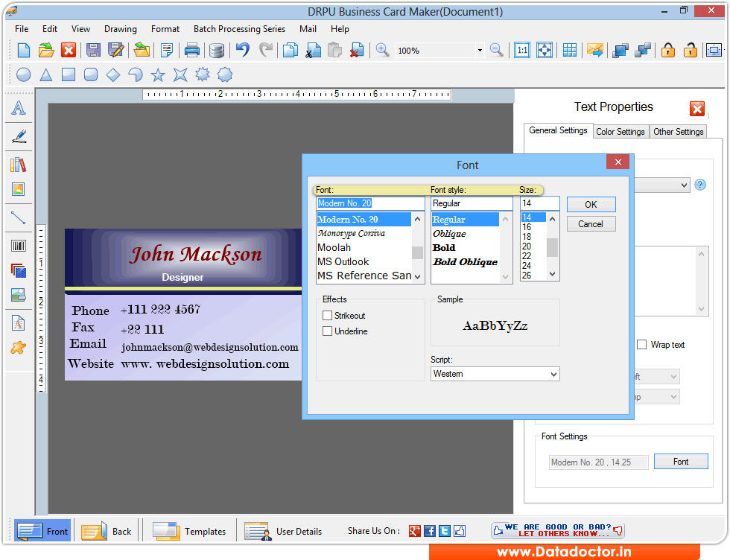Select the pencil signature tool in sidebar
Image resolution: width=730 pixels, height=560 pixels.
point(19,136)
